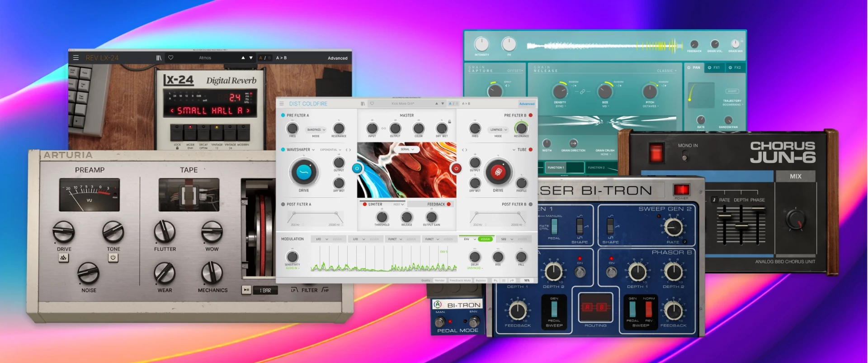This screenshot has height=363, width=868.
Task: Click right arrow beside SMALL HALL A
Action: click(x=248, y=110)
